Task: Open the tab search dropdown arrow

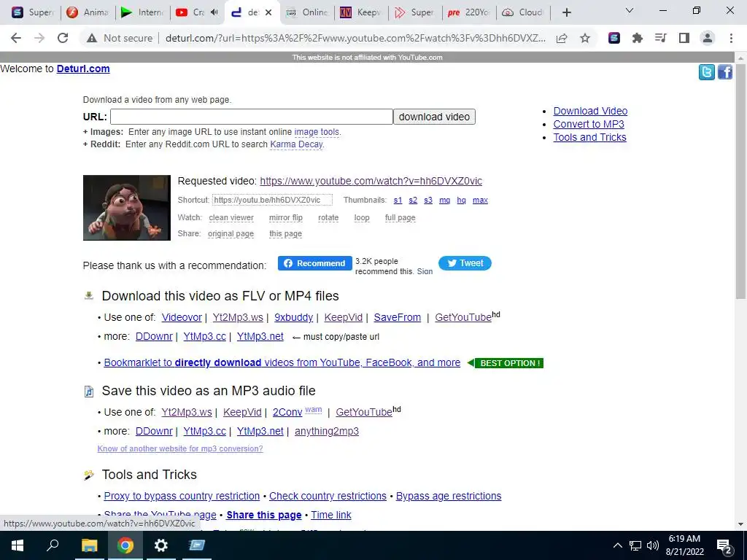Action: click(x=630, y=10)
